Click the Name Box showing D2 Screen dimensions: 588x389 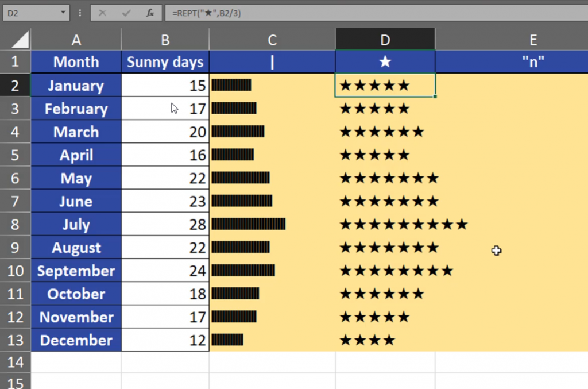click(x=29, y=13)
